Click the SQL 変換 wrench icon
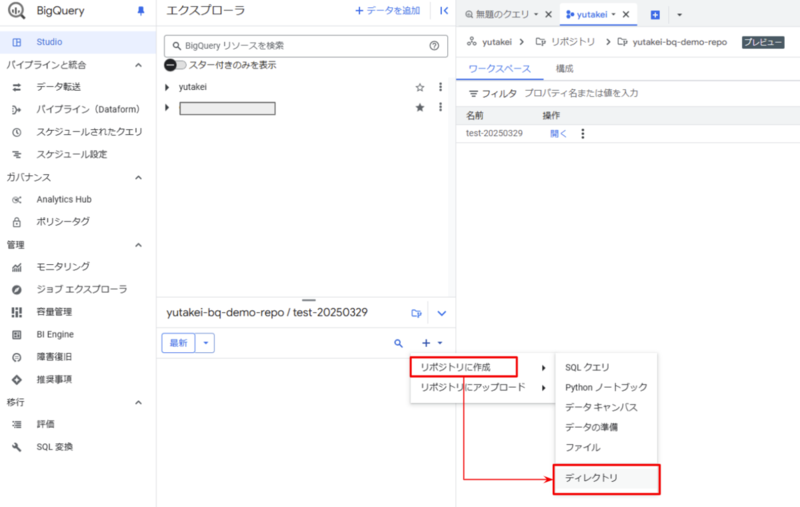The image size is (800, 507). coord(17,447)
